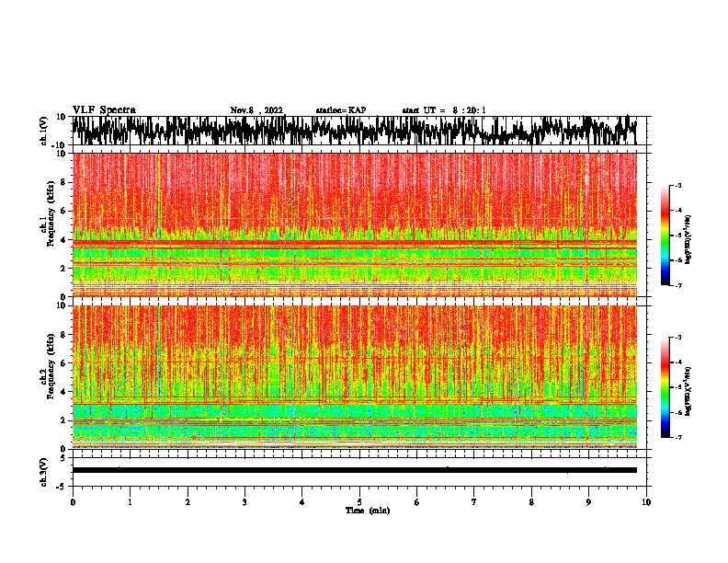Click the "8" kHz tick on ch.1 frequency axis
This screenshot has width=728, height=563.
coord(63,182)
